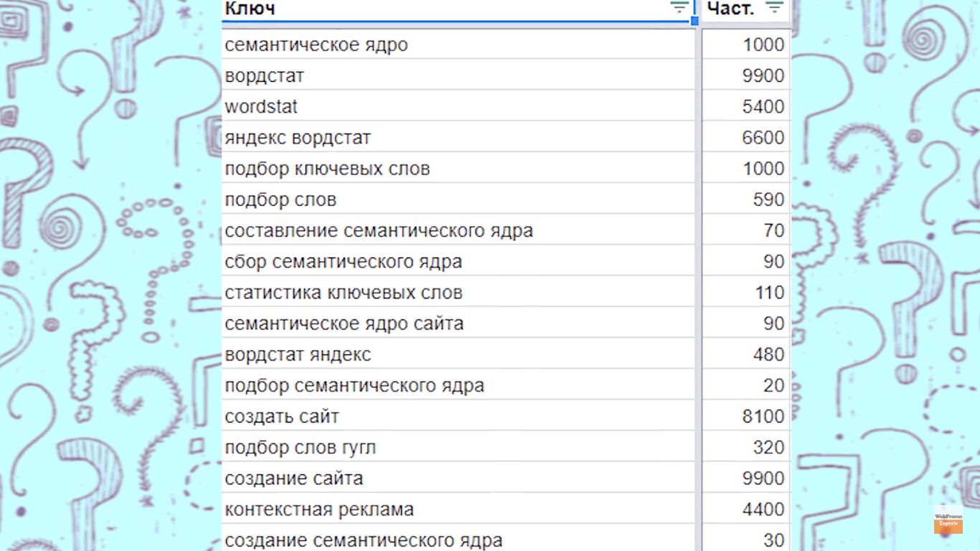
Task: Select frequency value 70
Action: [746, 230]
